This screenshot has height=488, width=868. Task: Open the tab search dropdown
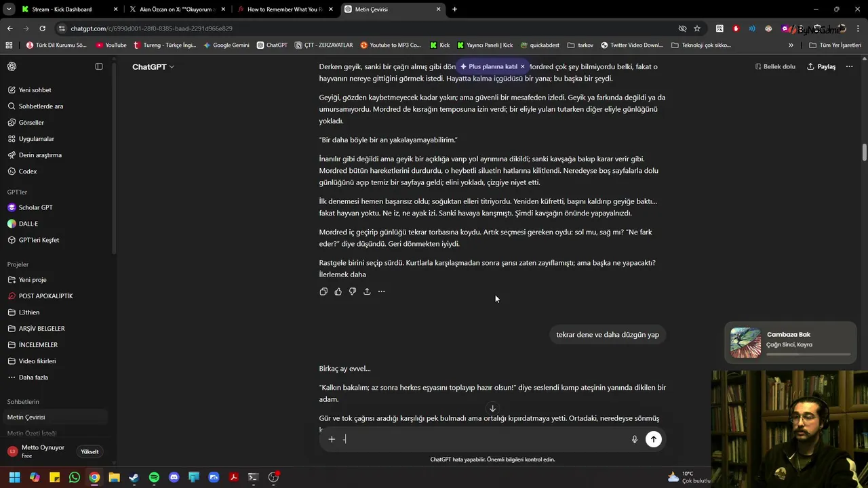click(7, 9)
